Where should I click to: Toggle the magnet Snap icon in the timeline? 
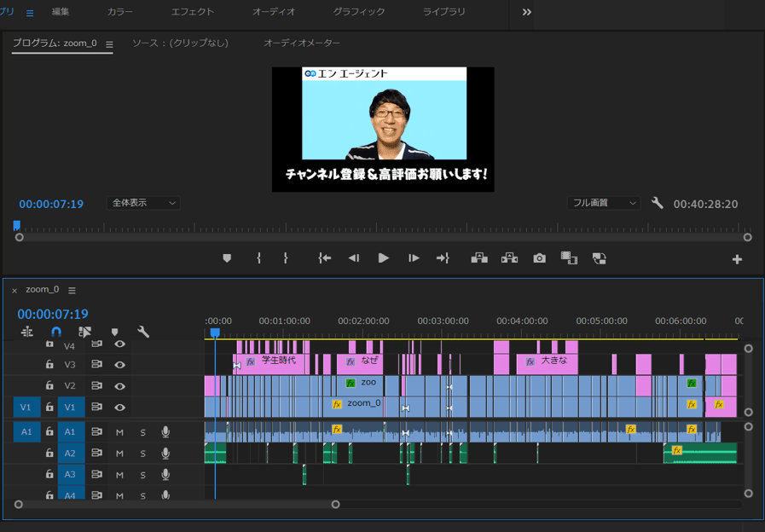[x=56, y=332]
